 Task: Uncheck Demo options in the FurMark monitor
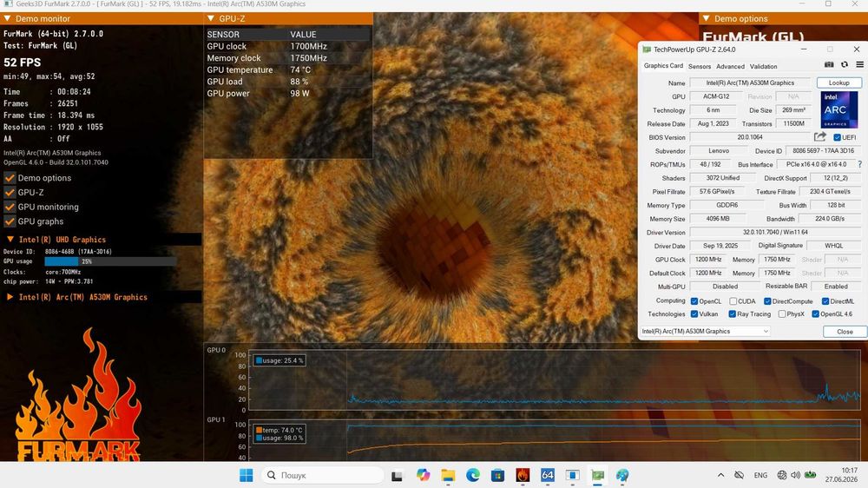(10, 178)
